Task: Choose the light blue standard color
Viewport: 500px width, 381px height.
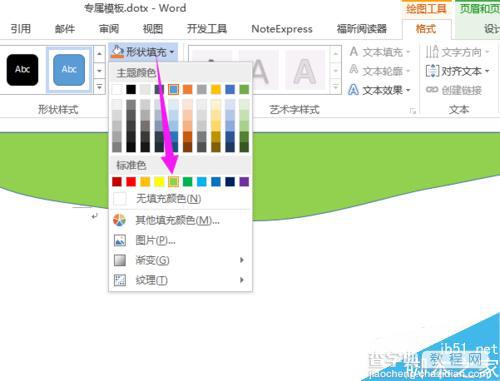Action: tap(201, 182)
